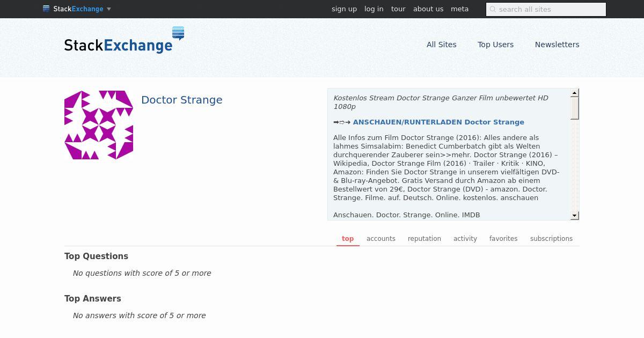Click the Doctor Strange user name
Screen dimensions: 644x338
tap(181, 100)
